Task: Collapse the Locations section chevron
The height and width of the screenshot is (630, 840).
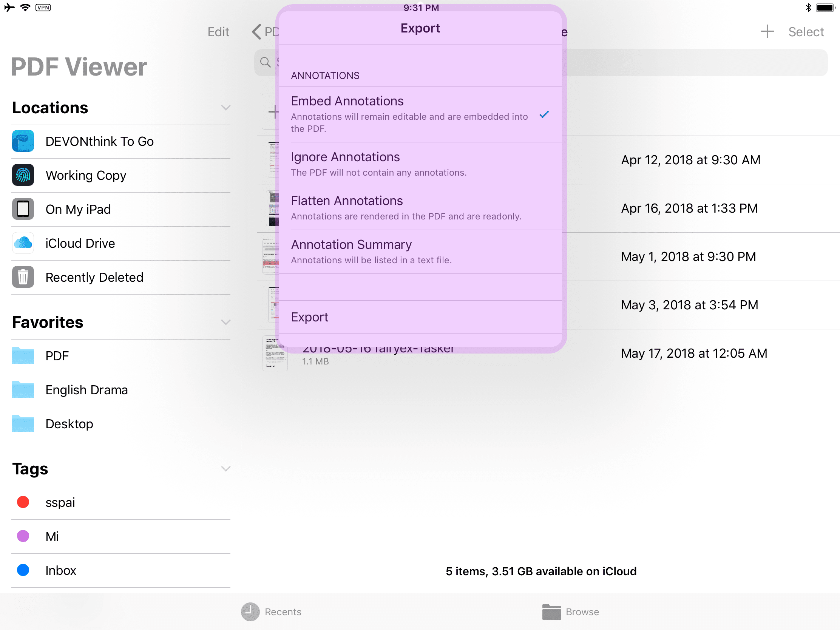Action: pyautogui.click(x=225, y=108)
